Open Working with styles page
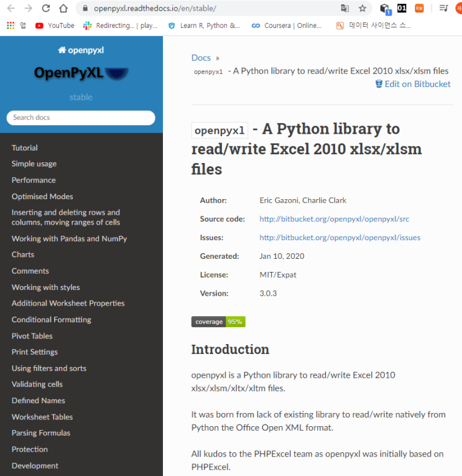This screenshot has height=476, width=462. (45, 287)
